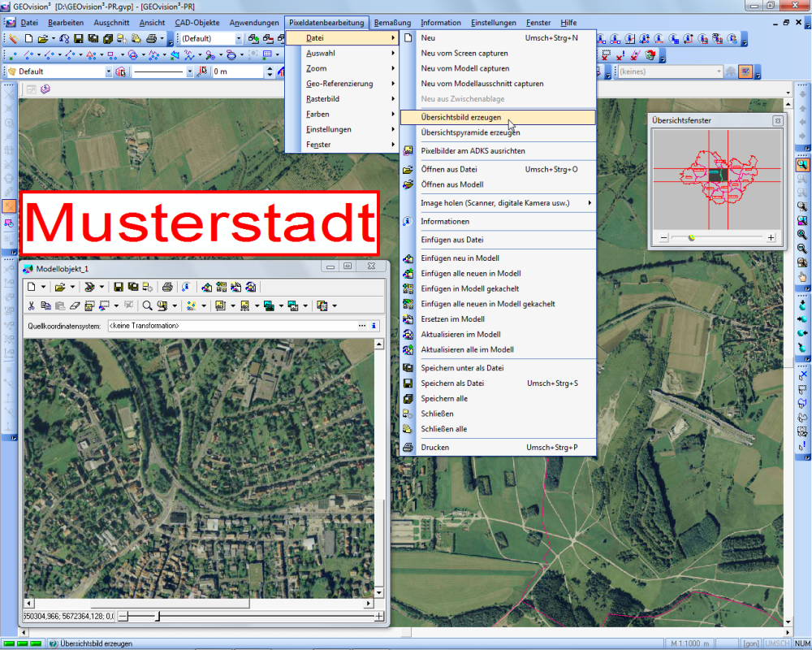Click the information icon in Modellobjekt_1 toolbar
812x650 pixels.
(186, 287)
